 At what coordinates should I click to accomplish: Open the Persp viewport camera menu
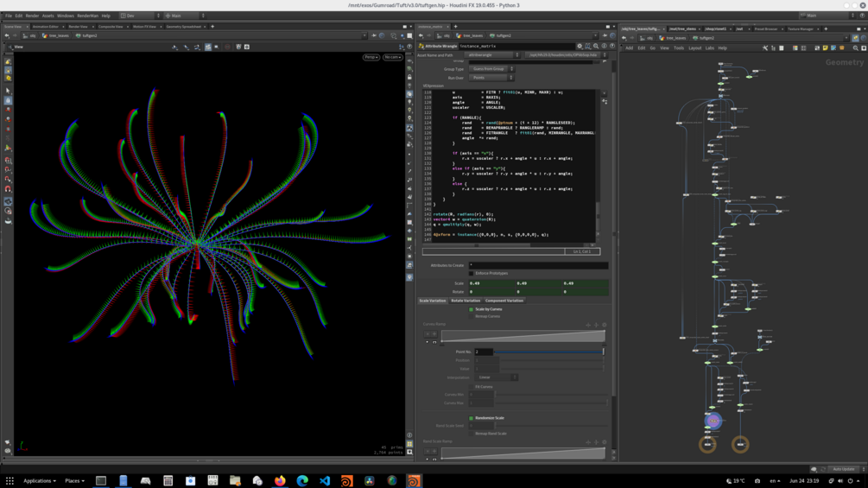371,57
